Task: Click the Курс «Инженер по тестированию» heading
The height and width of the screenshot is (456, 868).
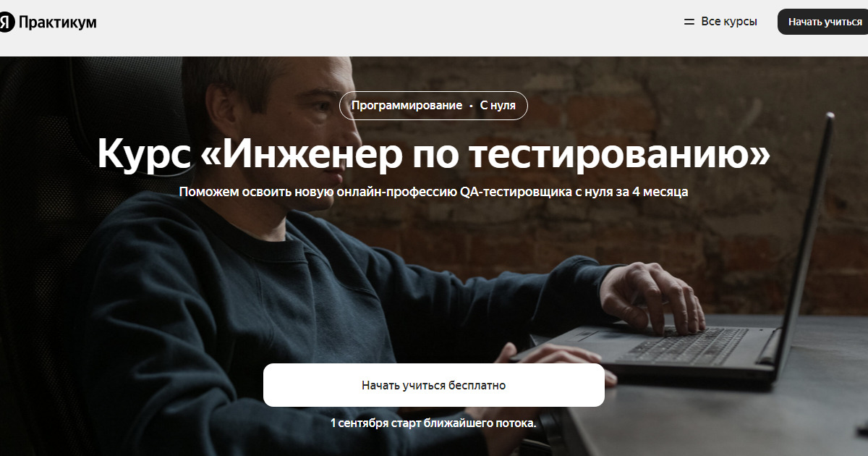Action: 434,153
